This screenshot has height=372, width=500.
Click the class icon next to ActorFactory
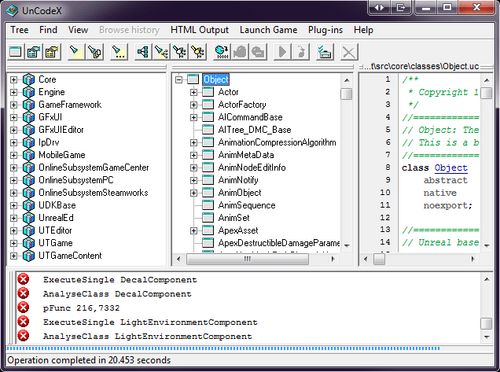coord(208,105)
